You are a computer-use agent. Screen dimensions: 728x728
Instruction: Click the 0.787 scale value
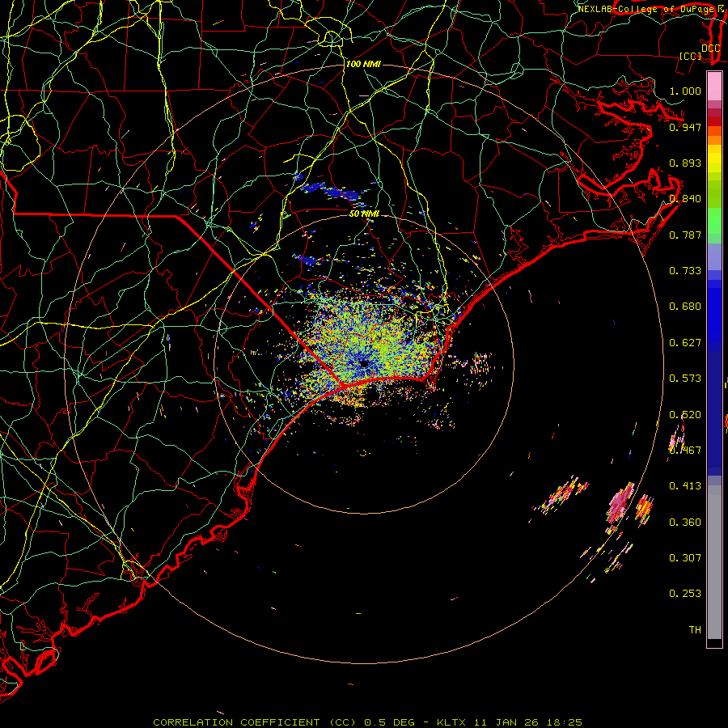[685, 235]
